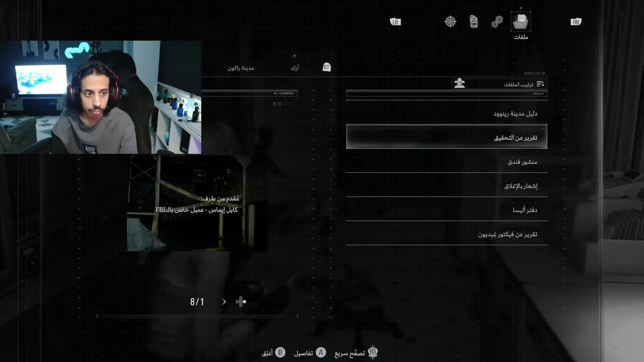Click the RT trigger icon
Viewport: 644px width, 362px height.
[327, 67]
